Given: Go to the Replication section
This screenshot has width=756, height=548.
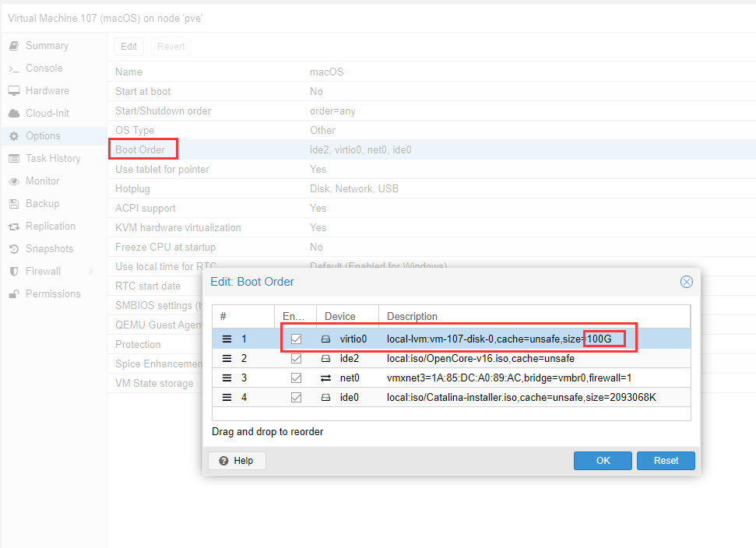Looking at the screenshot, I should (x=50, y=227).
